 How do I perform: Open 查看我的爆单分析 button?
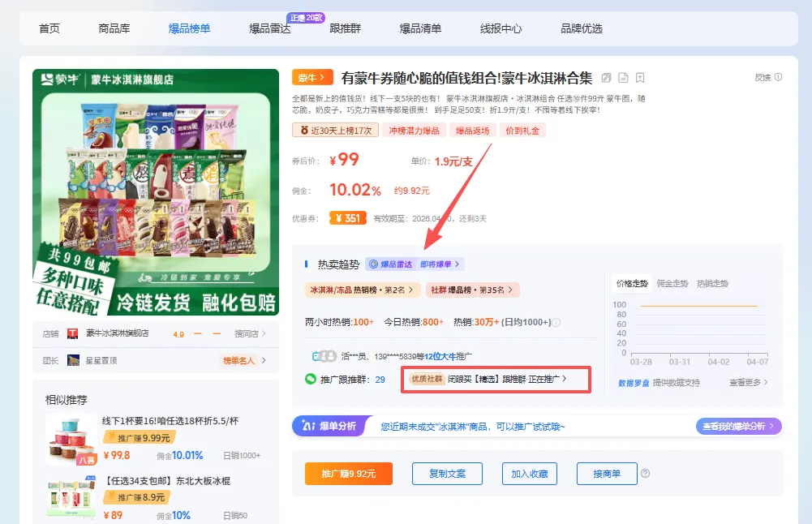point(738,426)
